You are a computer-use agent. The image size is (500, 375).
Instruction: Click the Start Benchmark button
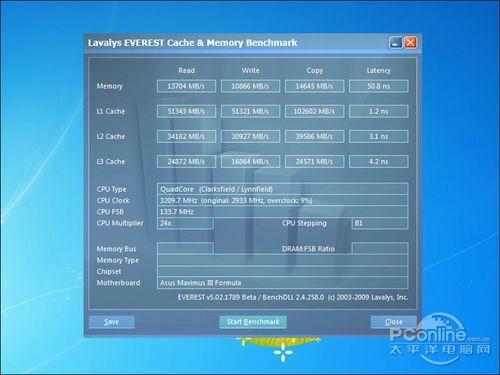tap(253, 322)
